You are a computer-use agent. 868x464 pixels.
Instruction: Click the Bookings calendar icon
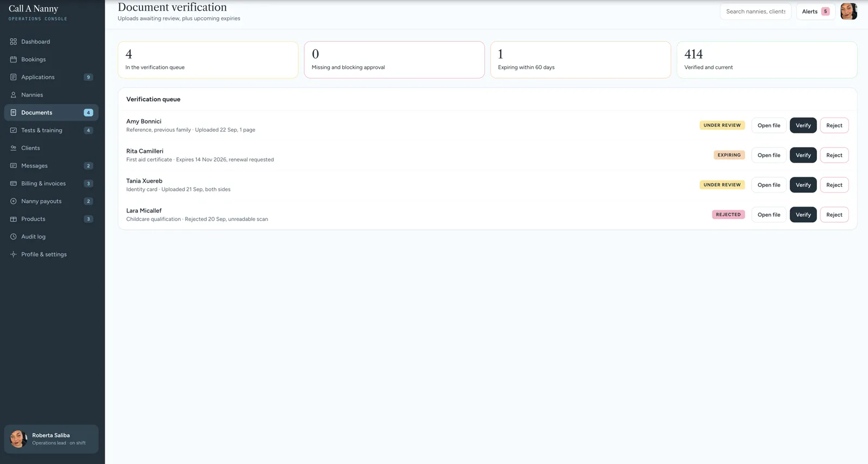point(14,60)
